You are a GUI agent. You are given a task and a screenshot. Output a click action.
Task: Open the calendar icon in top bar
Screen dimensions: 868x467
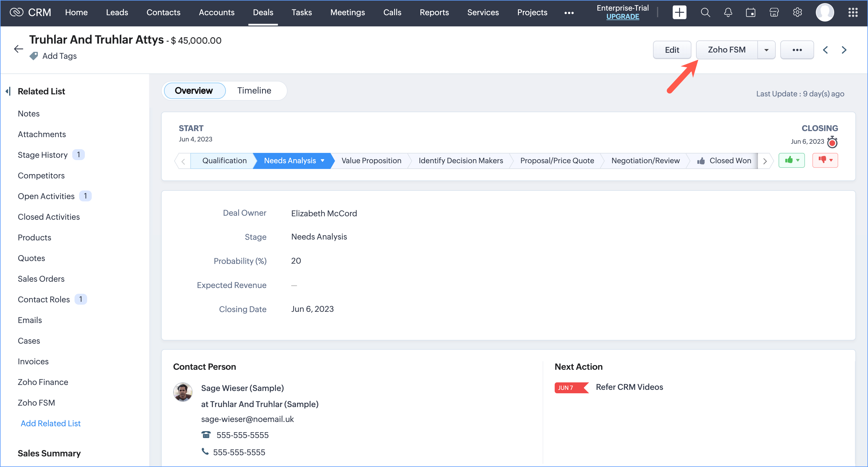[750, 12]
